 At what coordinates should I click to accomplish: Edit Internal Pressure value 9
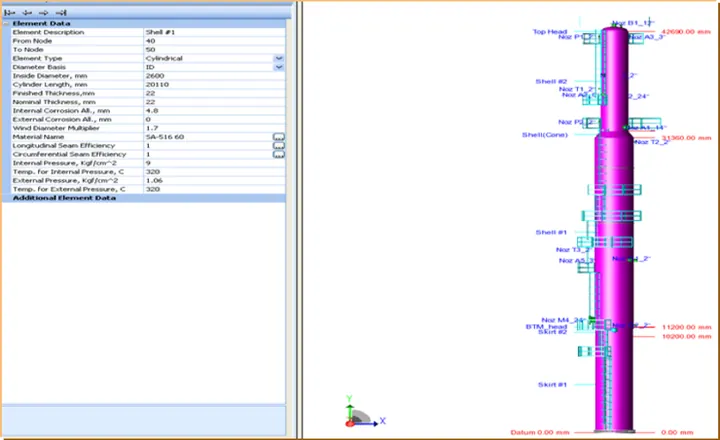(214, 163)
